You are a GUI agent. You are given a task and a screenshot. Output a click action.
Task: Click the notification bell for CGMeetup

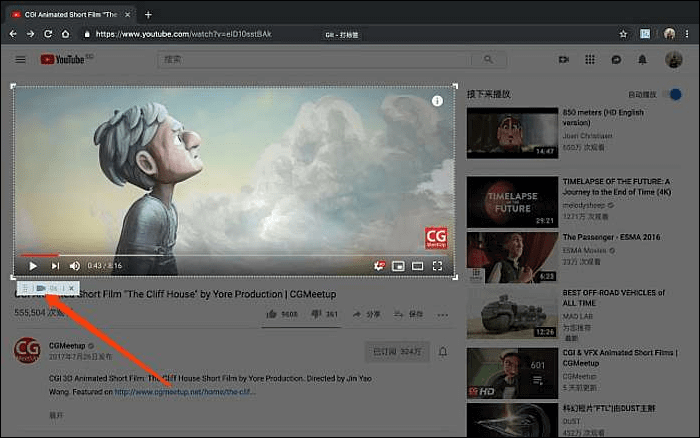443,352
